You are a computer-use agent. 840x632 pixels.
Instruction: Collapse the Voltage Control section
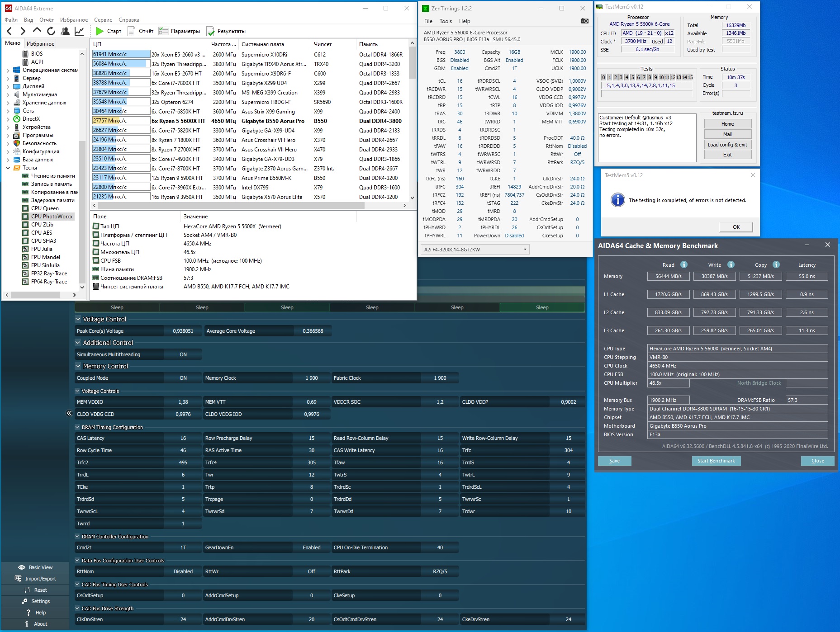pyautogui.click(x=78, y=319)
